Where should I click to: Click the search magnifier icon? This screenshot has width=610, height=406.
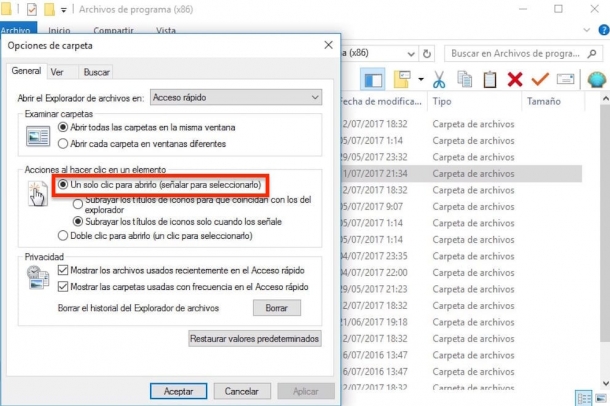[592, 54]
